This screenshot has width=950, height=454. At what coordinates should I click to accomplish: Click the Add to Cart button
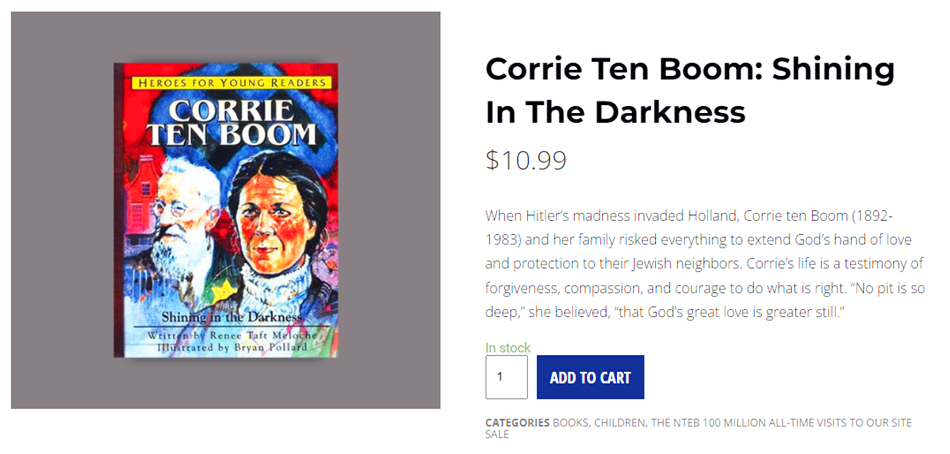(590, 377)
